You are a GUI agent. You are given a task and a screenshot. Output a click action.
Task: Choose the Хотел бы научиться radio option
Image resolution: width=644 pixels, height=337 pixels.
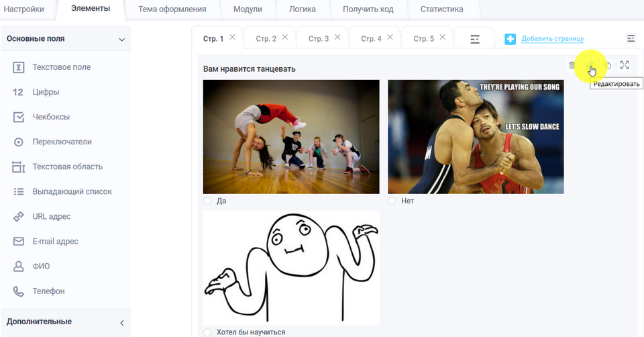[207, 332]
